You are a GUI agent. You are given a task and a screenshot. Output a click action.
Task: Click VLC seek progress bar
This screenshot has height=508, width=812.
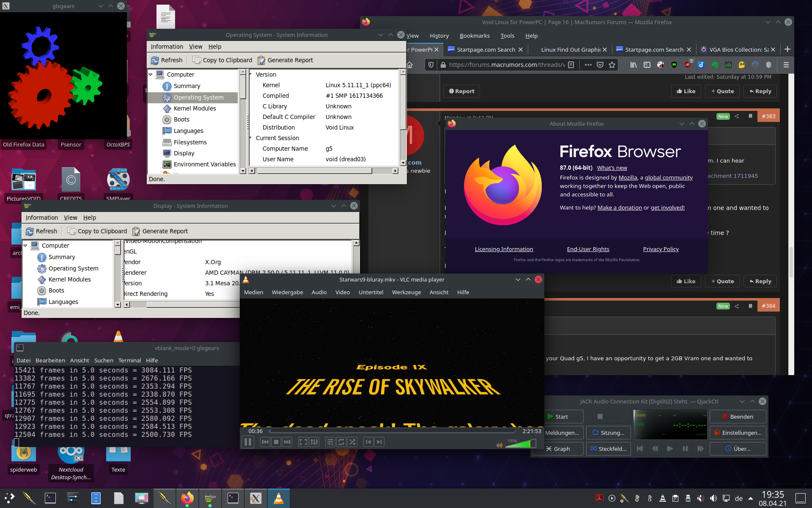392,431
